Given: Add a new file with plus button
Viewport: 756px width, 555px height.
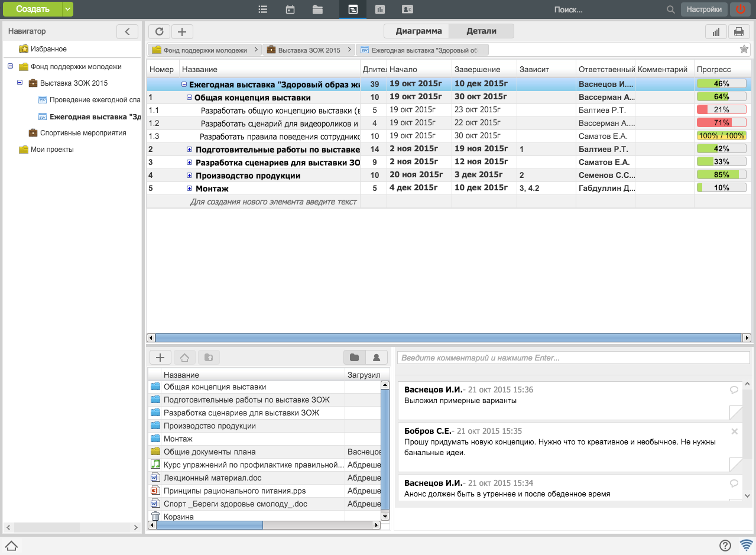Looking at the screenshot, I should coord(160,357).
